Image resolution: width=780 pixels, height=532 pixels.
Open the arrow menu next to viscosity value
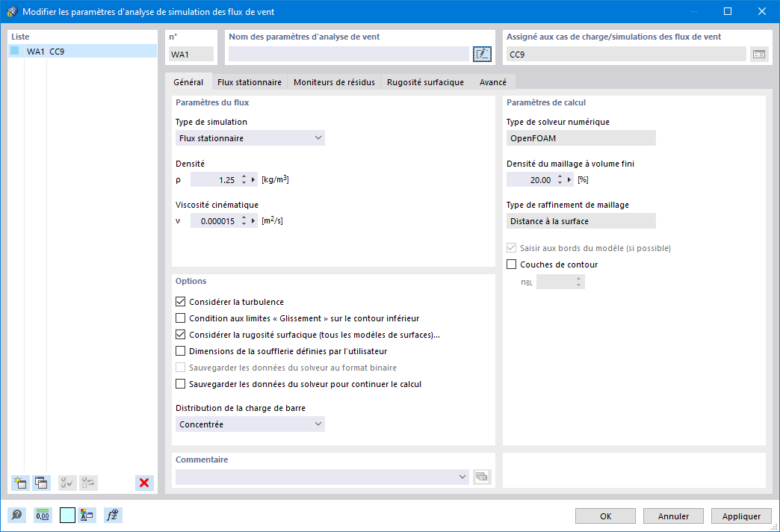253,221
